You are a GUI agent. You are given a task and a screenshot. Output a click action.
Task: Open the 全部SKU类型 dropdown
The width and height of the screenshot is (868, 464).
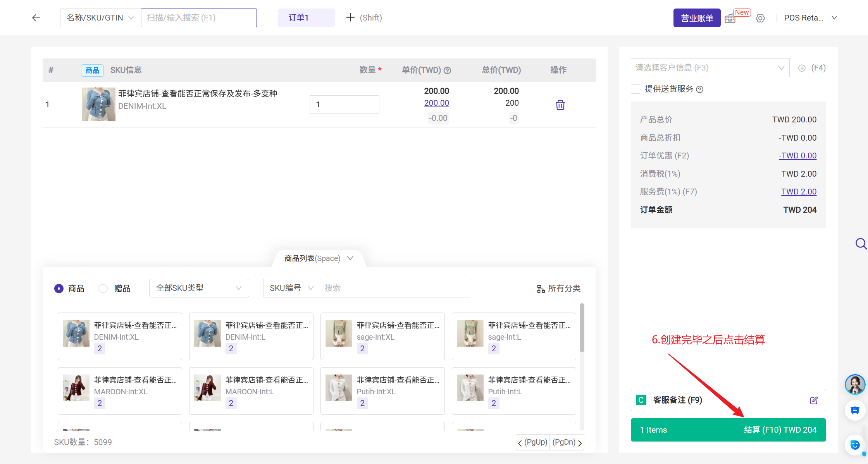point(199,288)
